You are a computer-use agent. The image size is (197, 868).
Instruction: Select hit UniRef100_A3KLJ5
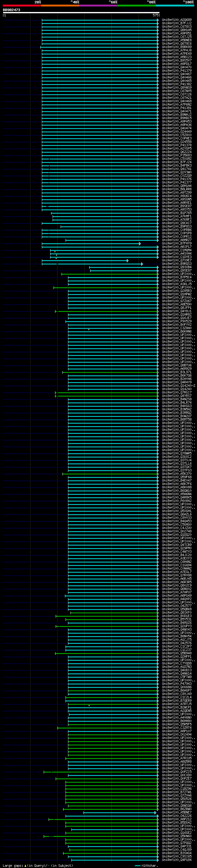tap(177, 284)
